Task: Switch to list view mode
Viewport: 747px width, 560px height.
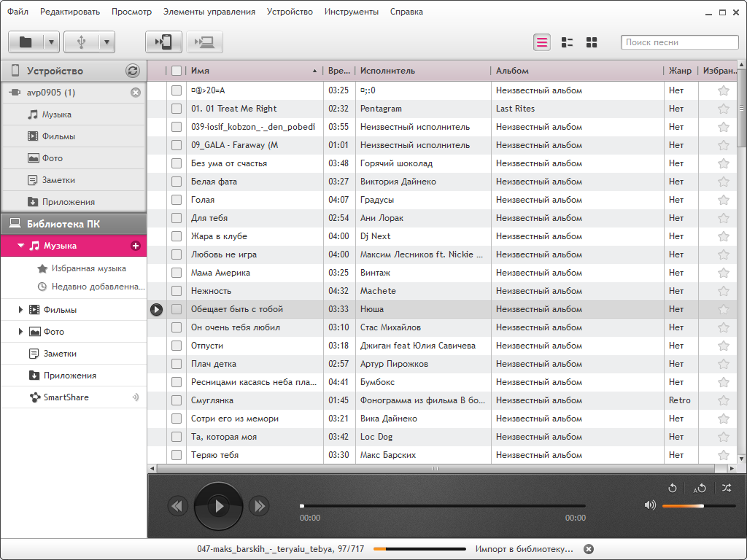Action: (542, 42)
